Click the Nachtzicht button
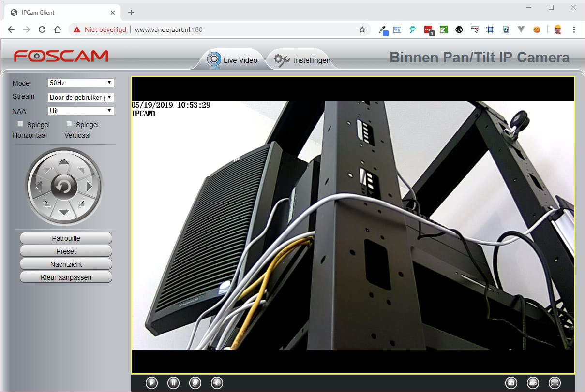585x392 pixels. pos(66,264)
